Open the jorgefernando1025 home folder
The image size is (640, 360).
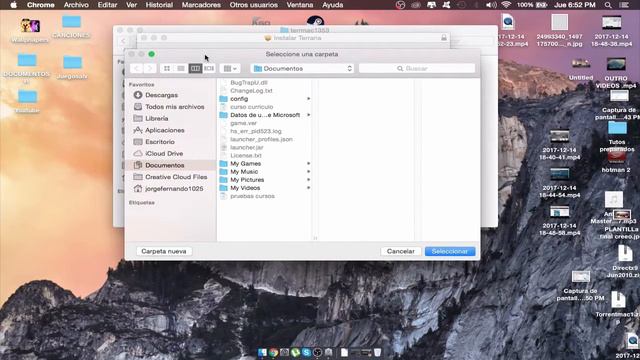click(x=169, y=189)
